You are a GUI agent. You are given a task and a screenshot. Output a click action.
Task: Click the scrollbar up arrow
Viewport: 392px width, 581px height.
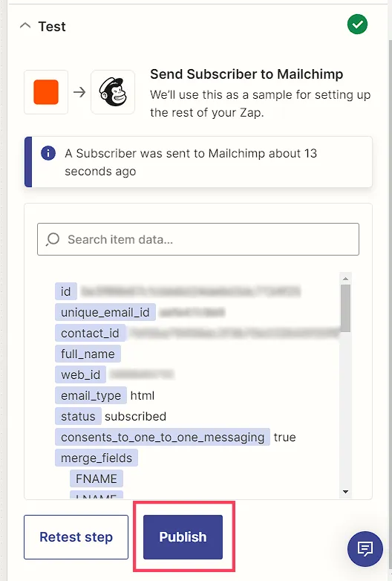point(345,279)
